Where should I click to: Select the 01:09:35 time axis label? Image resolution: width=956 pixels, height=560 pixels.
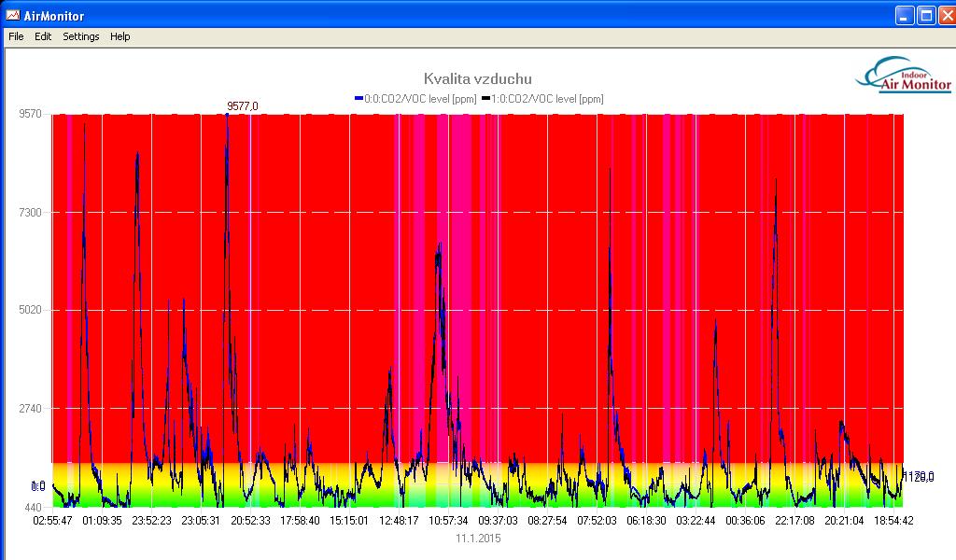103,521
